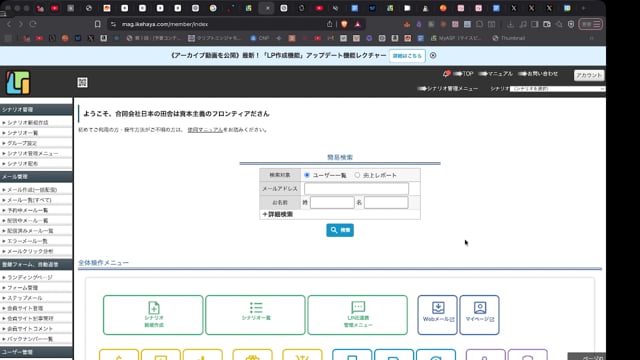Click the シナリオ管理 sidebar section header
The width and height of the screenshot is (640, 360).
click(x=36, y=109)
